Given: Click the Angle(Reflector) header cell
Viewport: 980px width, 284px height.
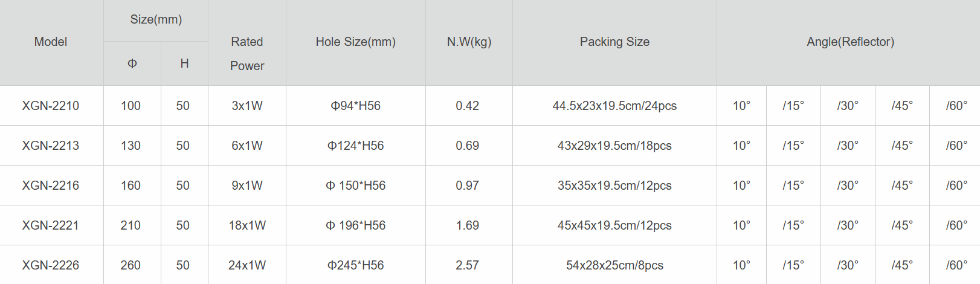Looking at the screenshot, I should 850,42.
